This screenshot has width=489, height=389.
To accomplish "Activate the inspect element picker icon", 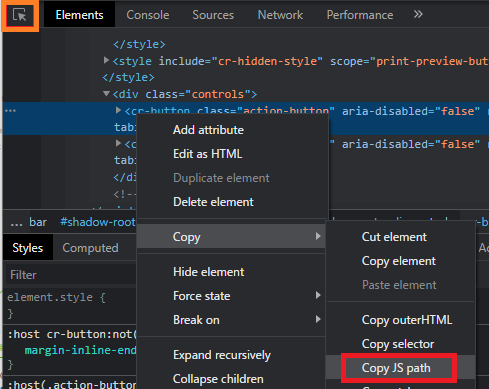I will [x=20, y=15].
